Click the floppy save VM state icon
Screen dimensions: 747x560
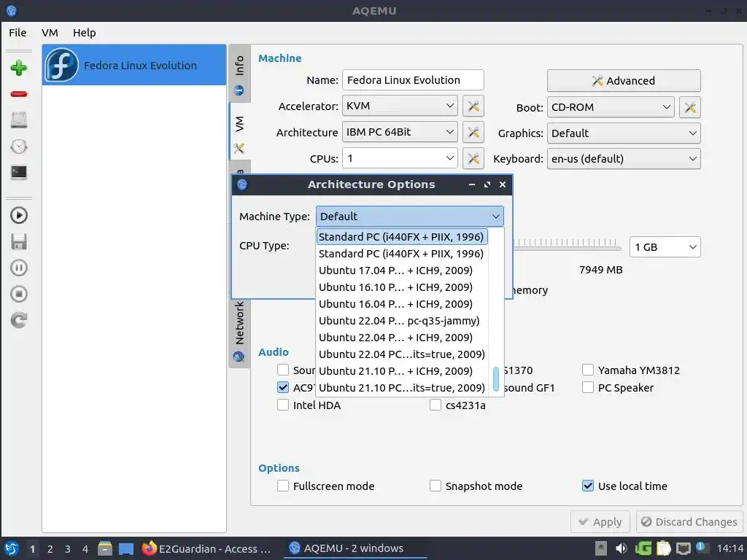18,241
